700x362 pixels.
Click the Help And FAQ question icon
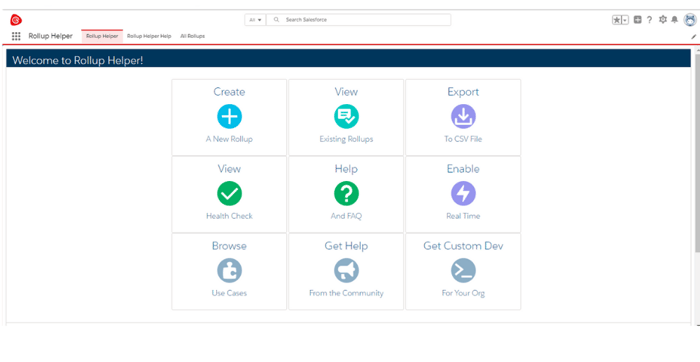tap(346, 194)
